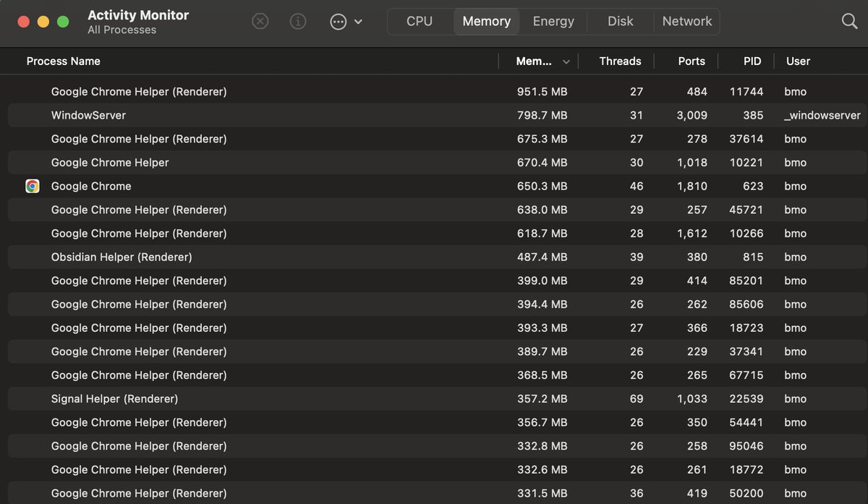Click the 389.7 MB memory value
Viewport: 868px width, 504px height.
542,351
